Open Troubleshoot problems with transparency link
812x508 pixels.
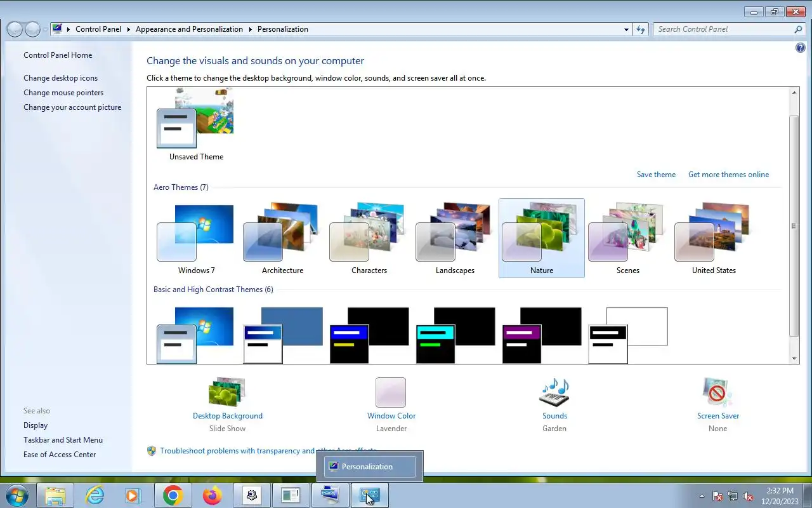(268, 451)
